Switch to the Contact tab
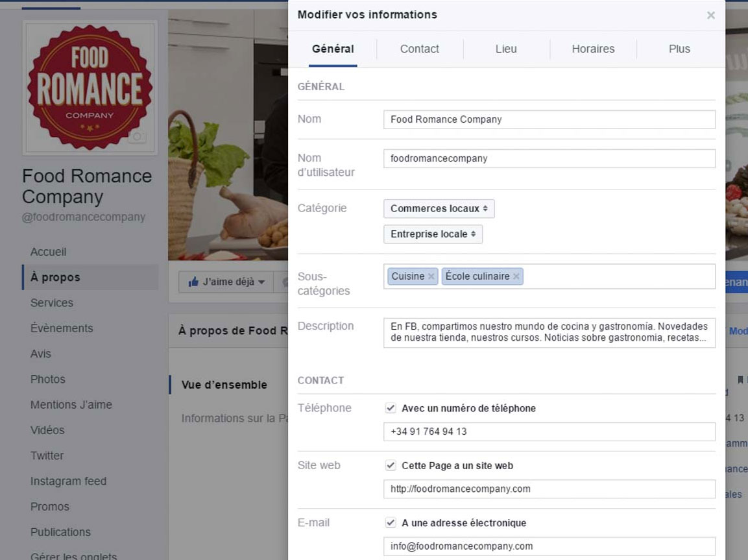This screenshot has height=560, width=748. click(419, 49)
